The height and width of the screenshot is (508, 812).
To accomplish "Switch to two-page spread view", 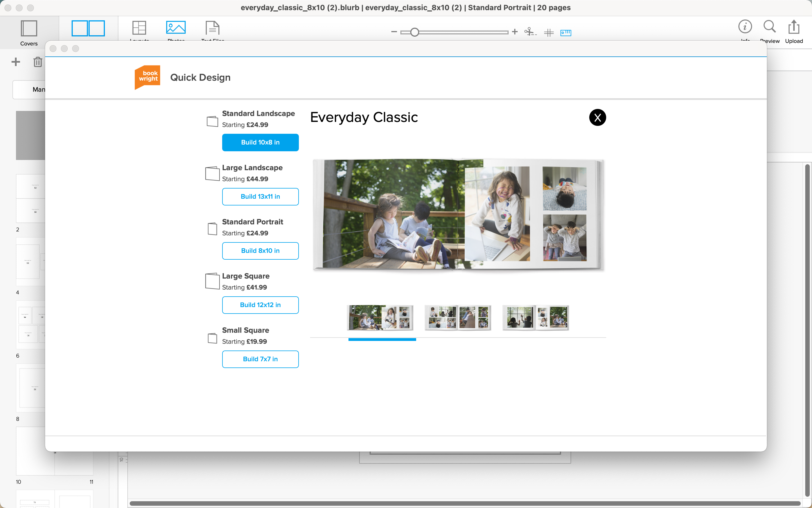I will [88, 28].
